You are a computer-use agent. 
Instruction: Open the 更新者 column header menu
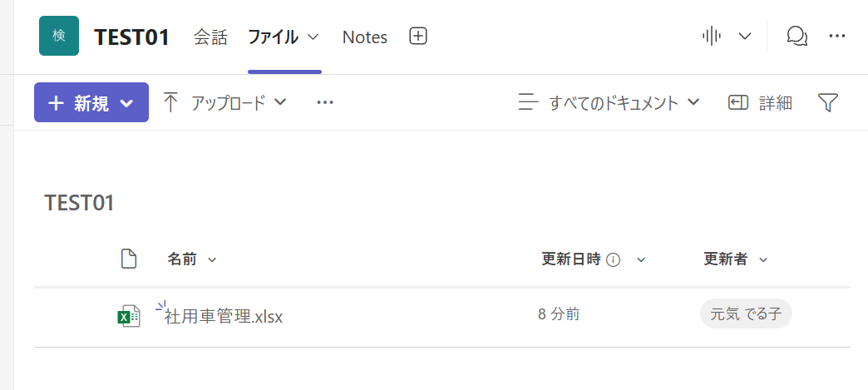[x=735, y=259]
